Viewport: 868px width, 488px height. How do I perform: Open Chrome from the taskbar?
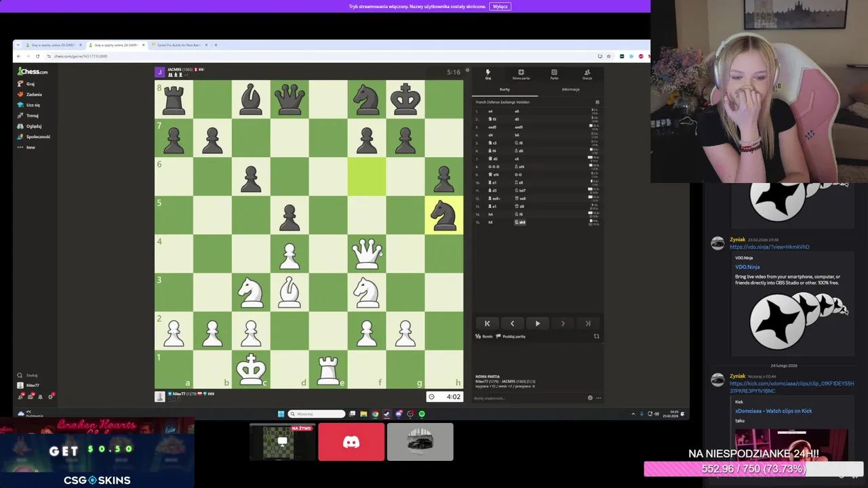click(375, 413)
